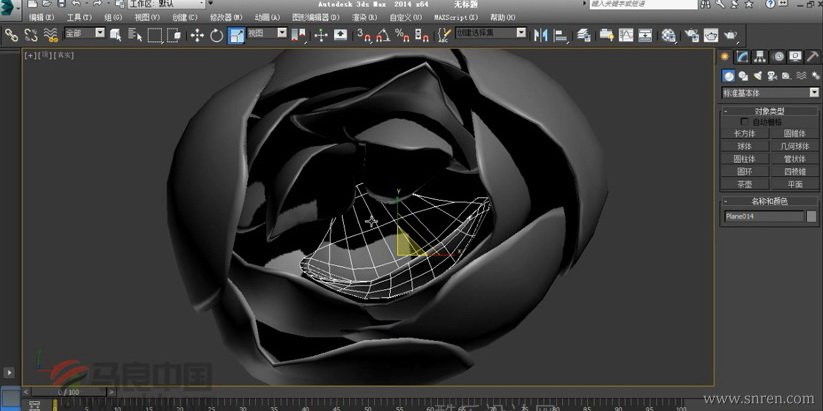The height and width of the screenshot is (411, 823).
Task: Collapse the 对象类型 rollout
Action: [x=769, y=111]
